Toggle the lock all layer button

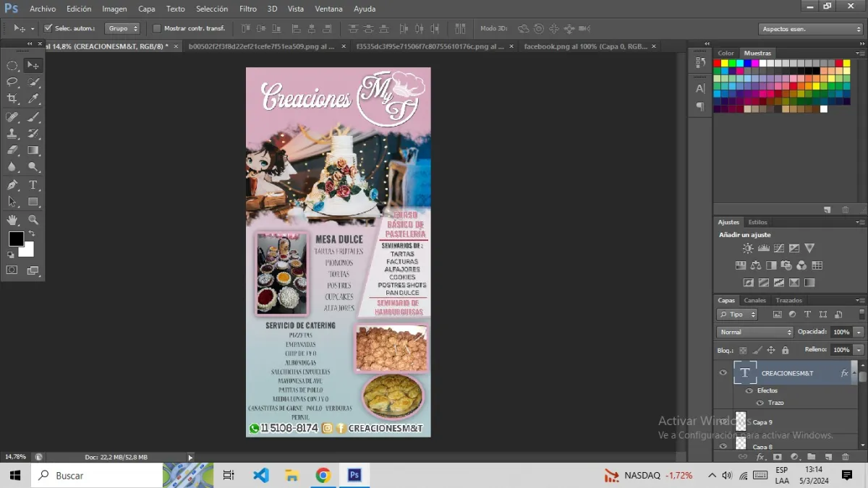tap(786, 350)
